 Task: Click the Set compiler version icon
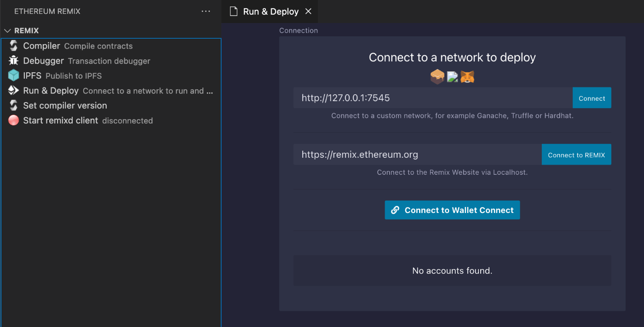(13, 105)
